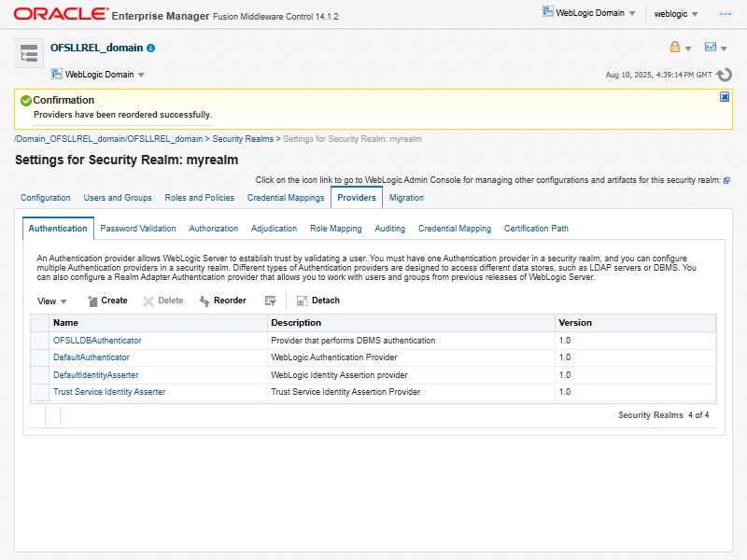Open the target navigation tree icon

29,53
